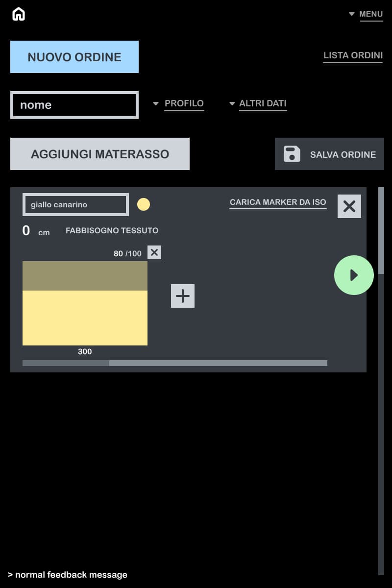This screenshot has height=588, width=392.
Task: Click the horizontal scrollbar under the mattress
Action: click(x=175, y=363)
